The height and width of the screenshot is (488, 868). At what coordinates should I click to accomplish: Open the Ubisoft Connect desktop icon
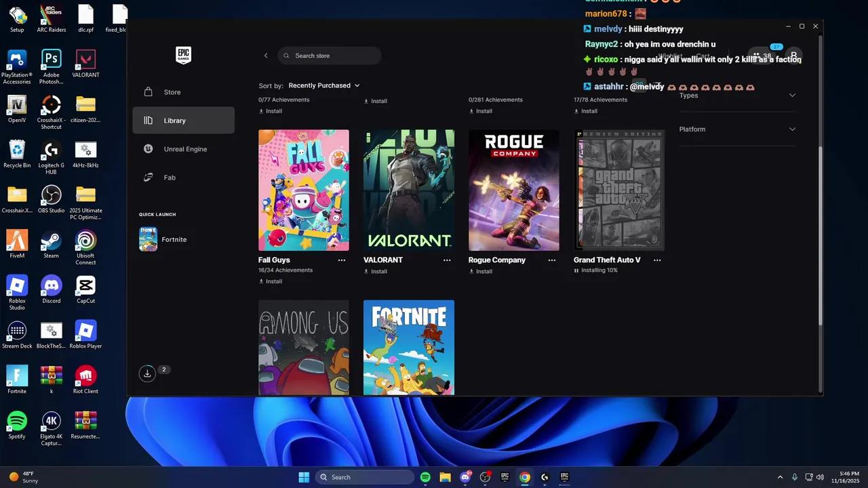tap(85, 247)
